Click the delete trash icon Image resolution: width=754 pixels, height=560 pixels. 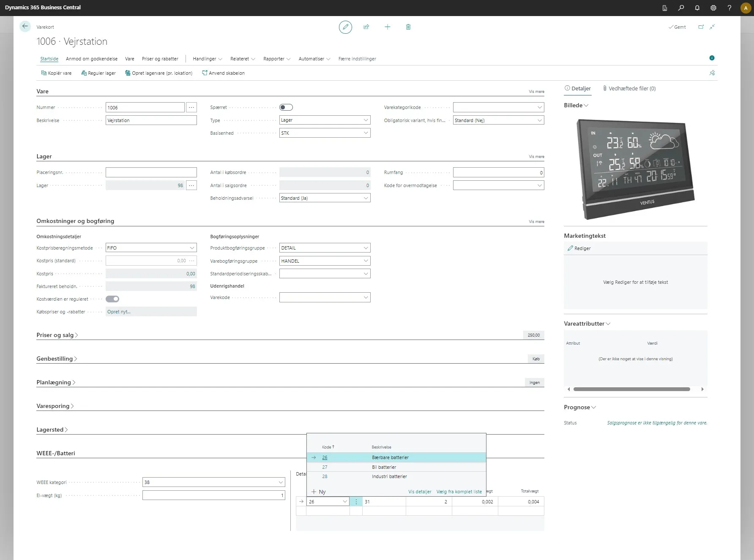click(408, 27)
